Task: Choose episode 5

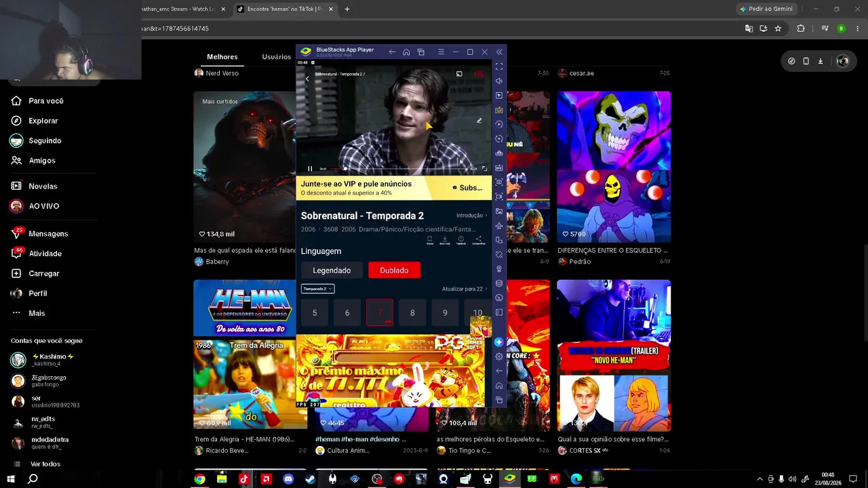Action: coord(315,312)
